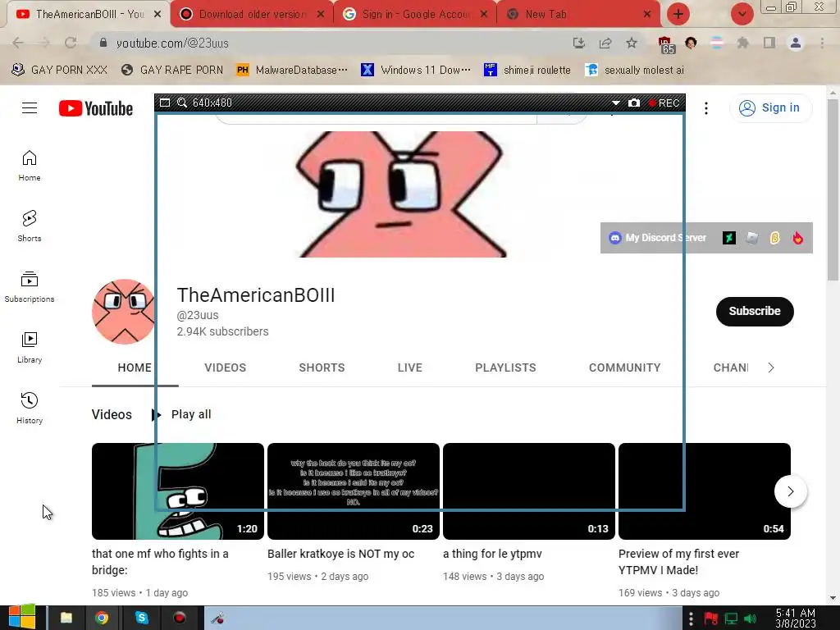Open the Windows Start button
This screenshot has height=630, width=840.
pos(22,618)
